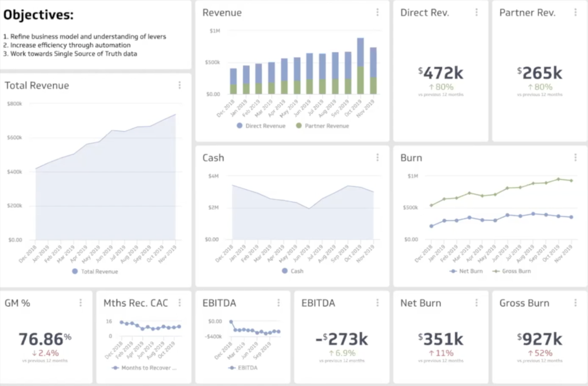Image resolution: width=588 pixels, height=386 pixels.
Task: Select the Cash legend entry below the chart
Action: (x=293, y=271)
